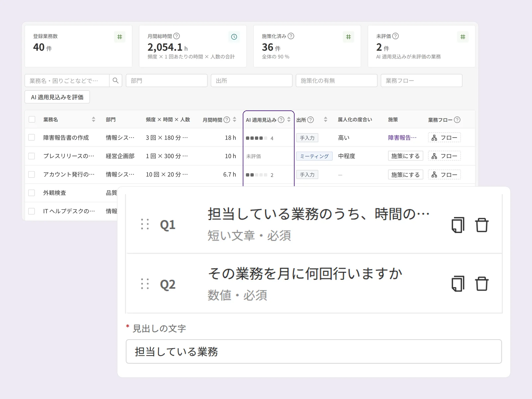Open フロー button in 障害報告書の作成 row
This screenshot has width=532, height=399.
click(x=444, y=138)
